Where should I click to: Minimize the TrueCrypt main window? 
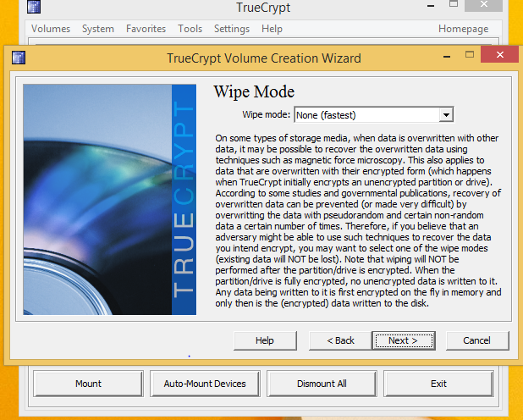(431, 5)
